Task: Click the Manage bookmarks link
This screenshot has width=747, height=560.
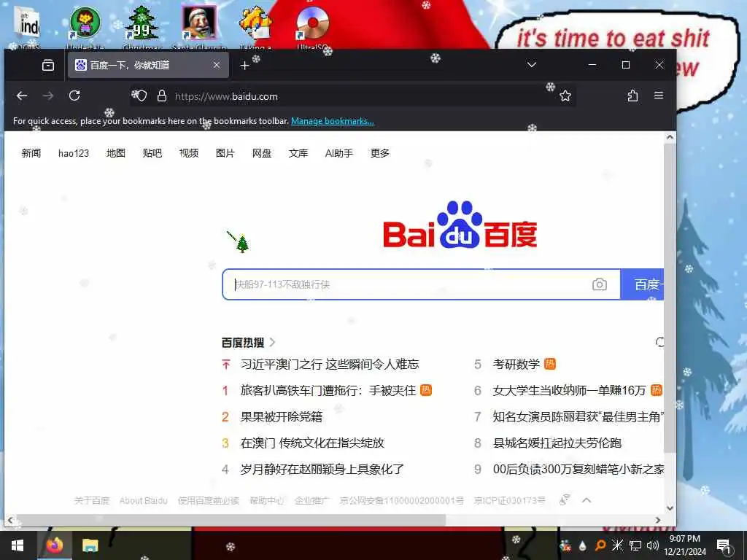Action: point(333,121)
